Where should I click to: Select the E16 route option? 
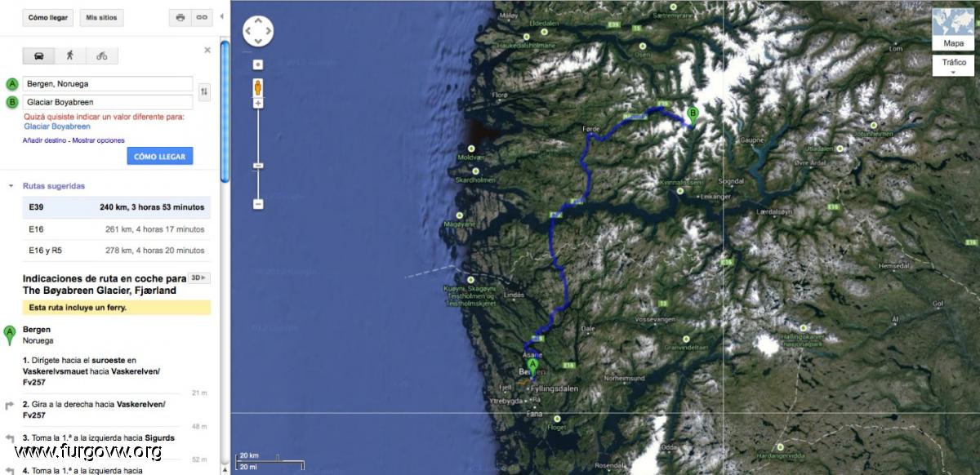[x=116, y=229]
